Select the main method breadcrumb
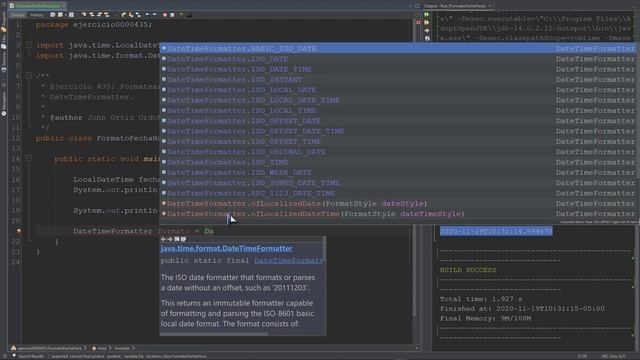This screenshot has width=640, height=360. coord(100,348)
